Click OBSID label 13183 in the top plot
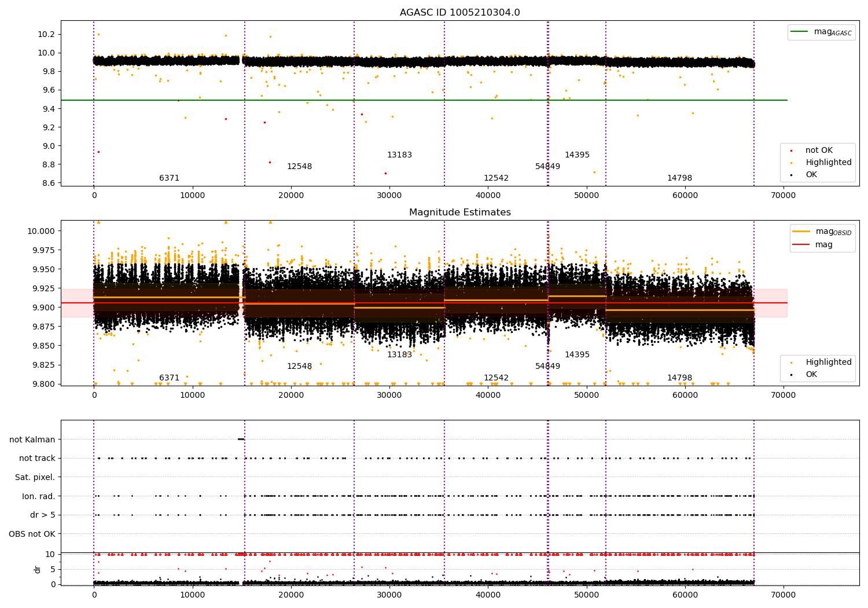The height and width of the screenshot is (608, 868). point(399,155)
